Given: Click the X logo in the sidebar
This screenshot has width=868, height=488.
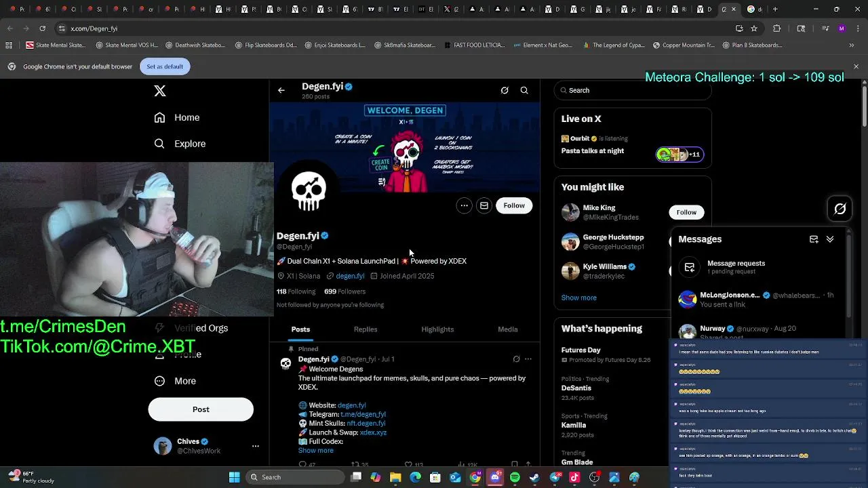Looking at the screenshot, I should tap(160, 91).
